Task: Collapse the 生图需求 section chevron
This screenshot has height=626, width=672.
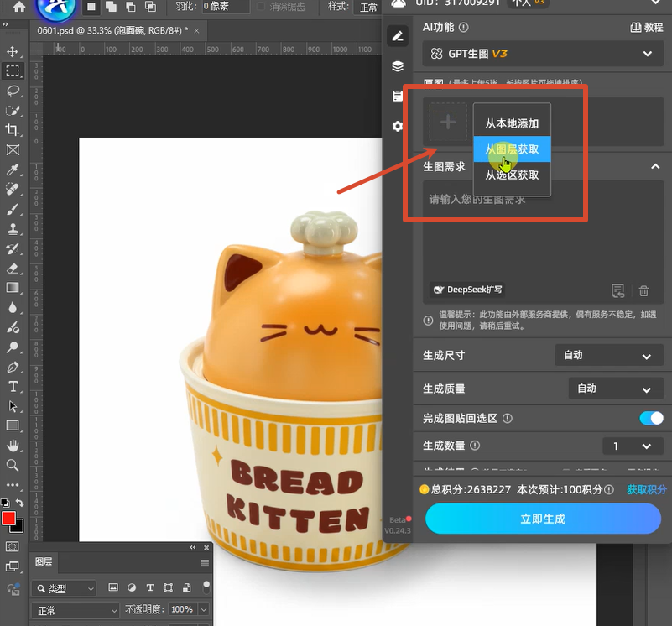Action: 655,166
